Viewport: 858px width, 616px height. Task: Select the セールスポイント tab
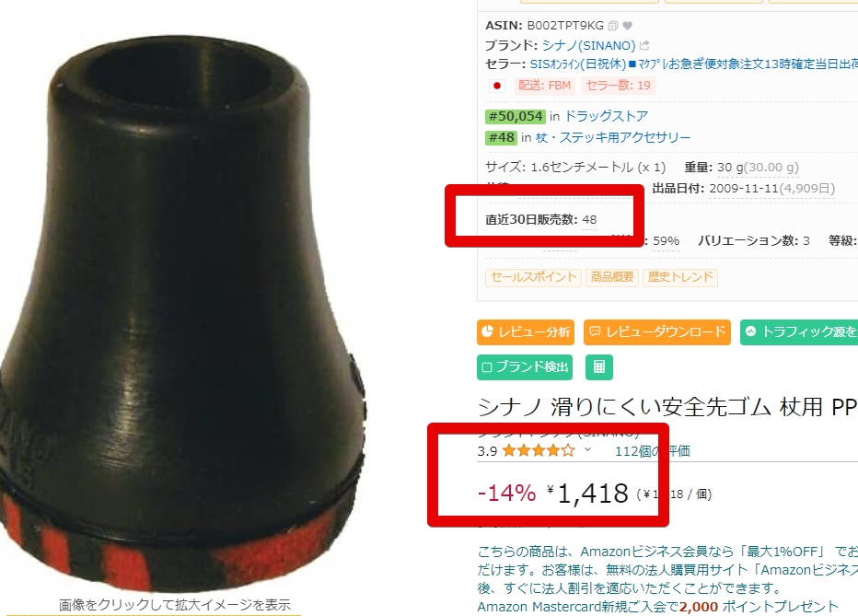[x=533, y=277]
